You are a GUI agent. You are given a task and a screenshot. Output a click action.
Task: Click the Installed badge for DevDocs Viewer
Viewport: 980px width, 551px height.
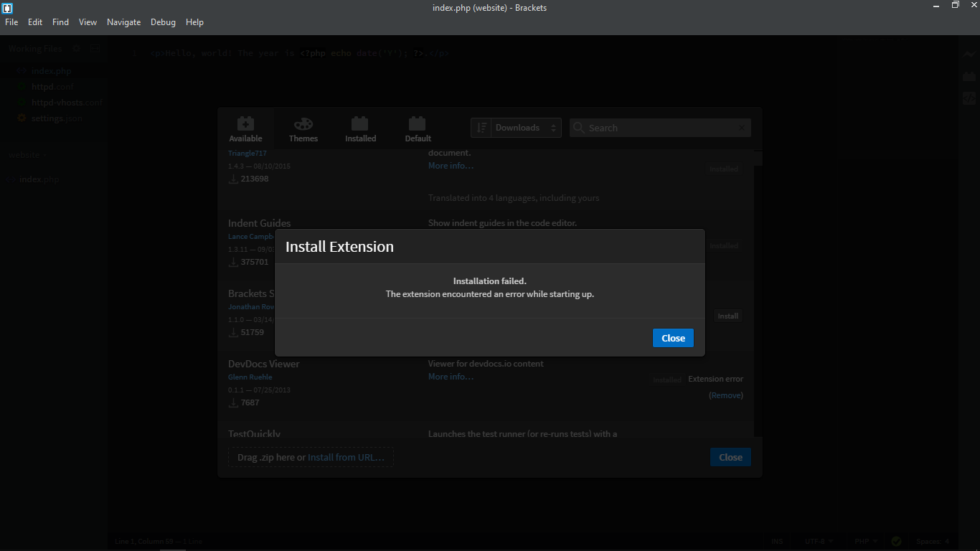[x=667, y=380]
